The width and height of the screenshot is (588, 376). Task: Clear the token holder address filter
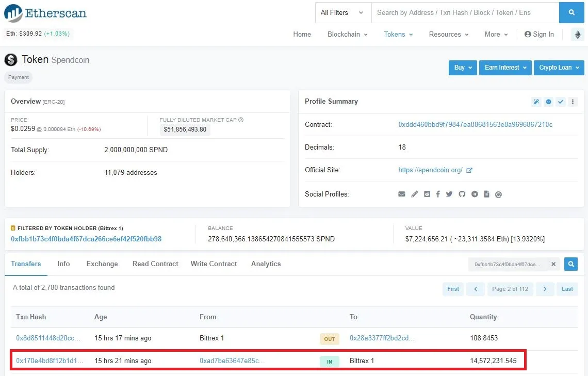click(553, 264)
